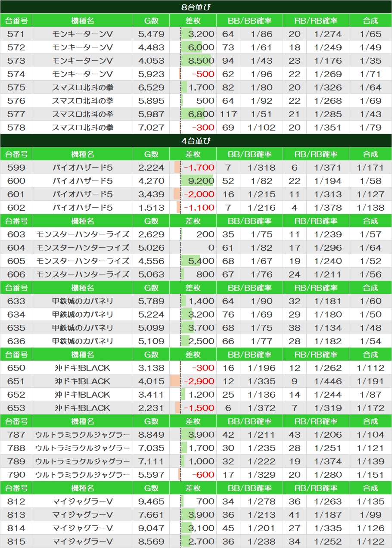Click machine number 606 cell

coord(16,274)
